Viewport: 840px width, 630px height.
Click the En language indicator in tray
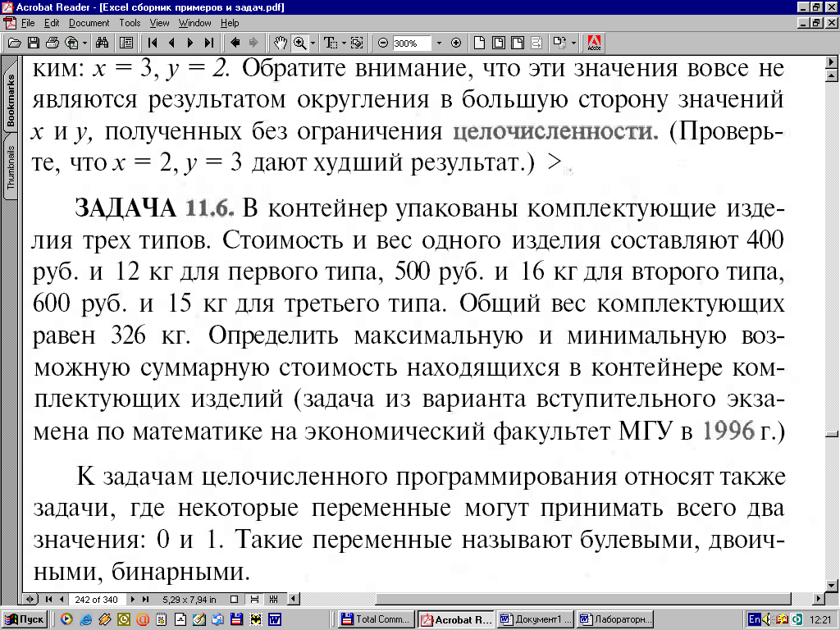pyautogui.click(x=755, y=619)
